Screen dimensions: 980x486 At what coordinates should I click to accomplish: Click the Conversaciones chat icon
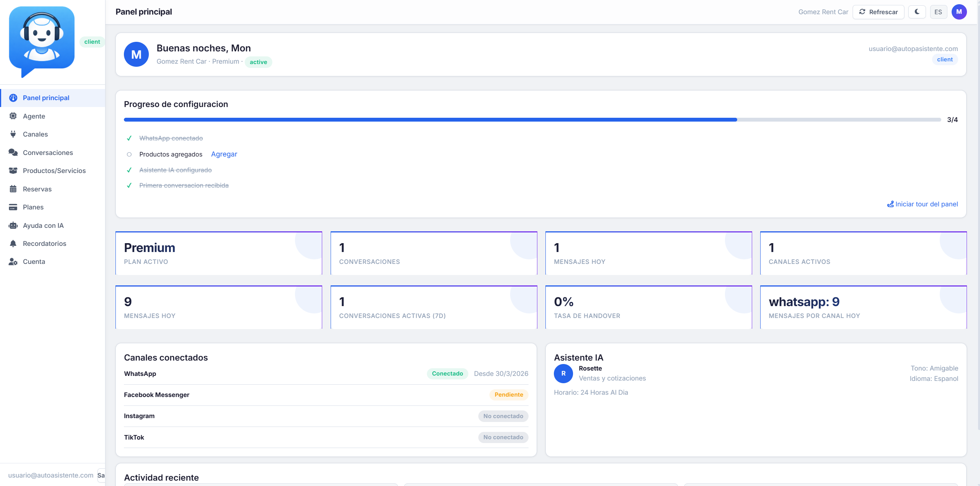(x=13, y=152)
